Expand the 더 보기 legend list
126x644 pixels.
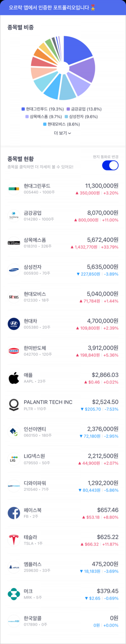point(63,133)
